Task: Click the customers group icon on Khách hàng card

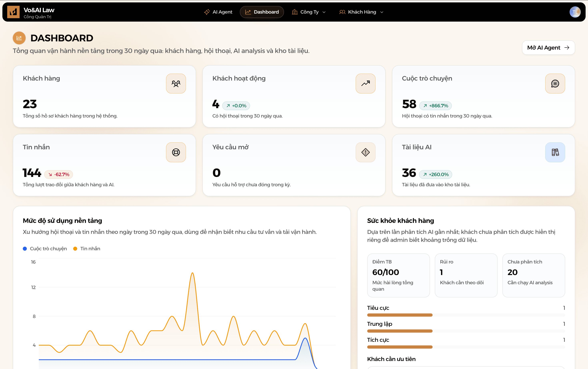Action: 176,84
